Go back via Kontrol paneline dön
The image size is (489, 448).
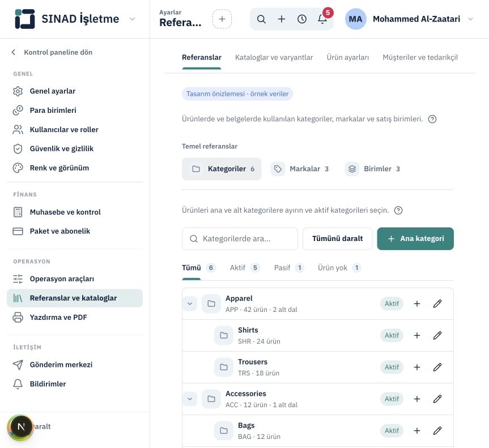click(52, 52)
